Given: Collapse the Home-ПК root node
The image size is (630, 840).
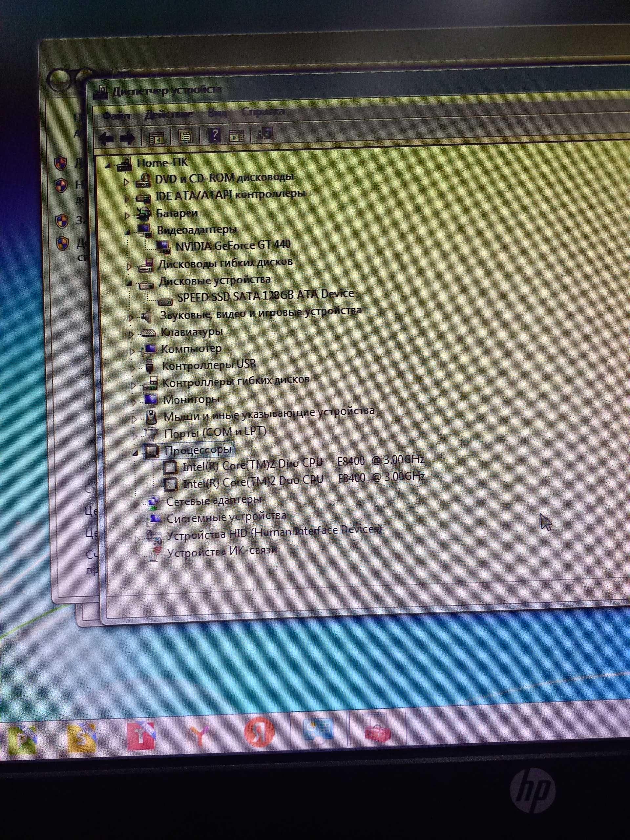Looking at the screenshot, I should pos(108,166).
